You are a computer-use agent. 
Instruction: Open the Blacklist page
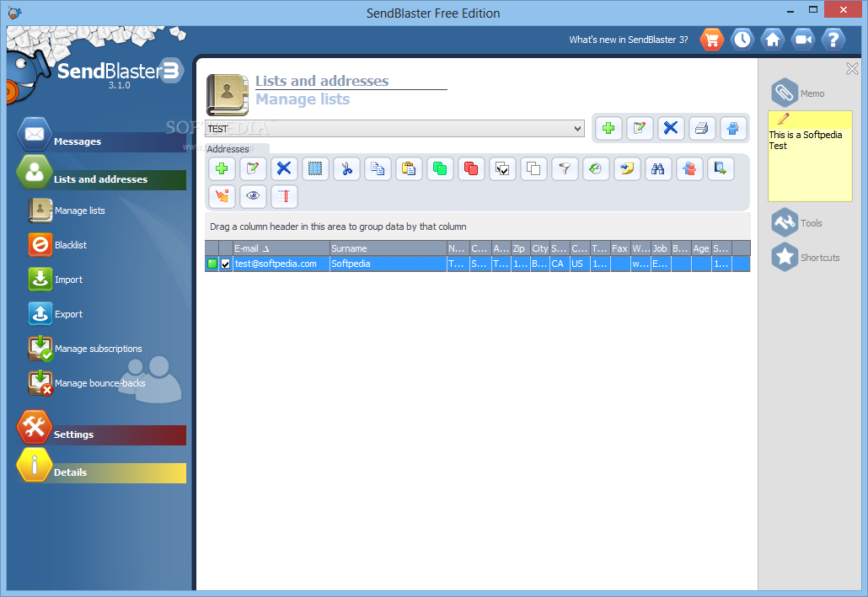tap(57, 244)
